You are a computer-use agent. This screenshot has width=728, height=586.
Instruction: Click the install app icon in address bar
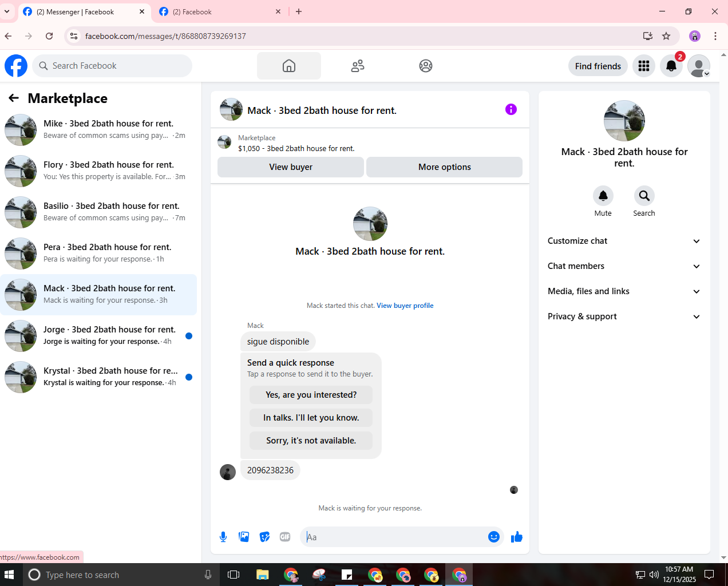tap(648, 36)
